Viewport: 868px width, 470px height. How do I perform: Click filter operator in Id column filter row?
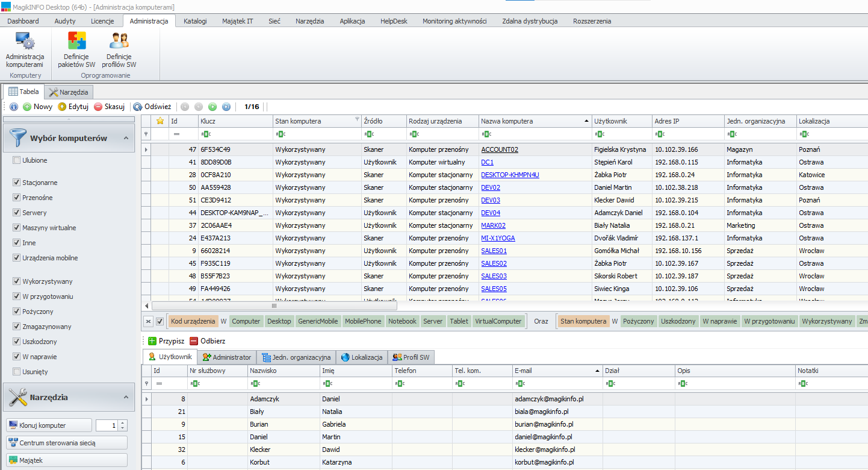177,134
